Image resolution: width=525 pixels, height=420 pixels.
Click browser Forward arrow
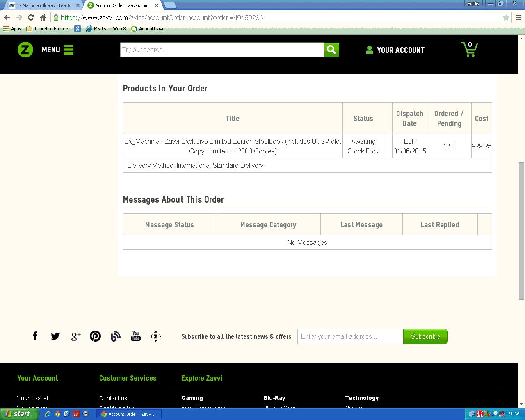(19, 18)
